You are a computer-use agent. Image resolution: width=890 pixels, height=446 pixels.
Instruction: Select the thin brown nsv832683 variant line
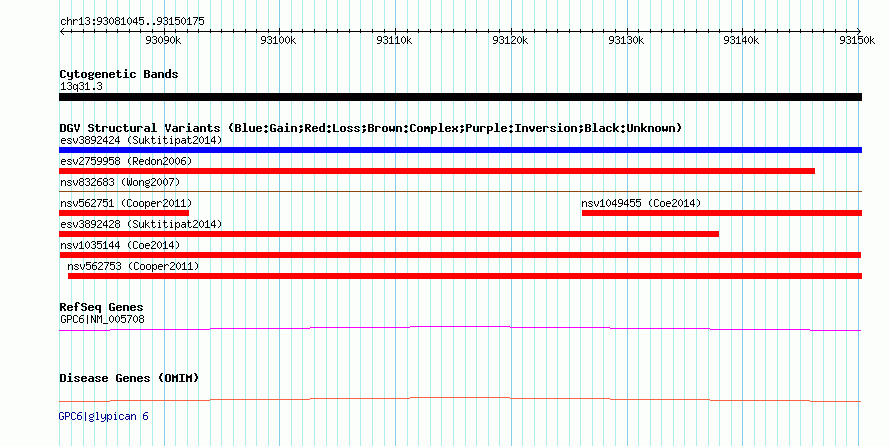point(460,192)
